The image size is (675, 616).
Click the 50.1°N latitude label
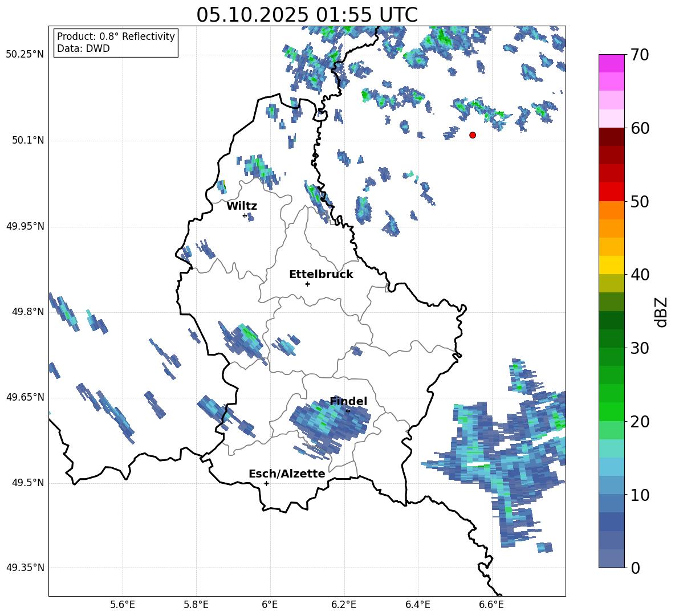pos(28,140)
